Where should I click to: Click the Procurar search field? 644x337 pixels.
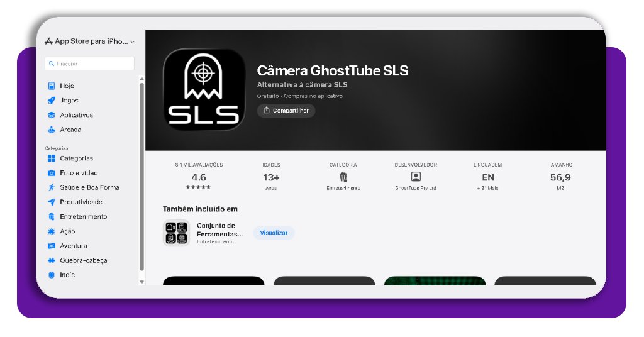pos(89,64)
